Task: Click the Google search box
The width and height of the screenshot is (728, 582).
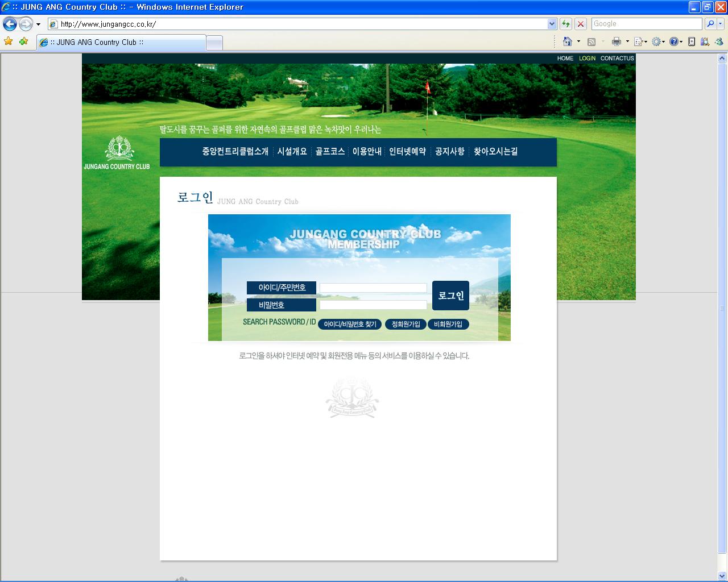Action: coord(647,24)
